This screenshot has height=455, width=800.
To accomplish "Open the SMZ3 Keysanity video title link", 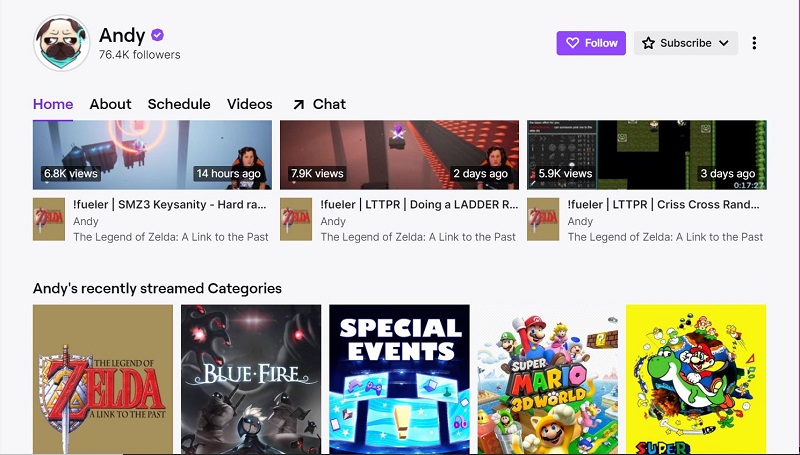I will (169, 205).
